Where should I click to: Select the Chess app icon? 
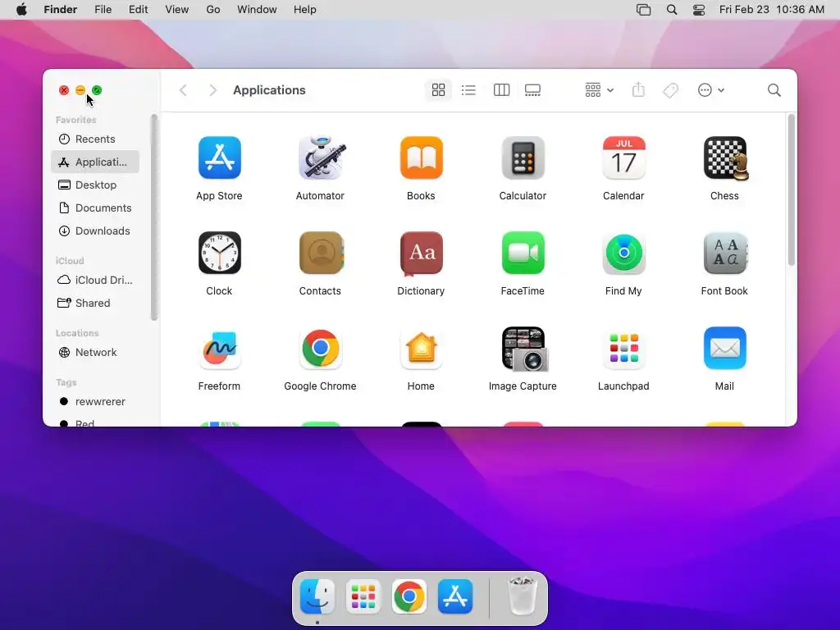[725, 158]
